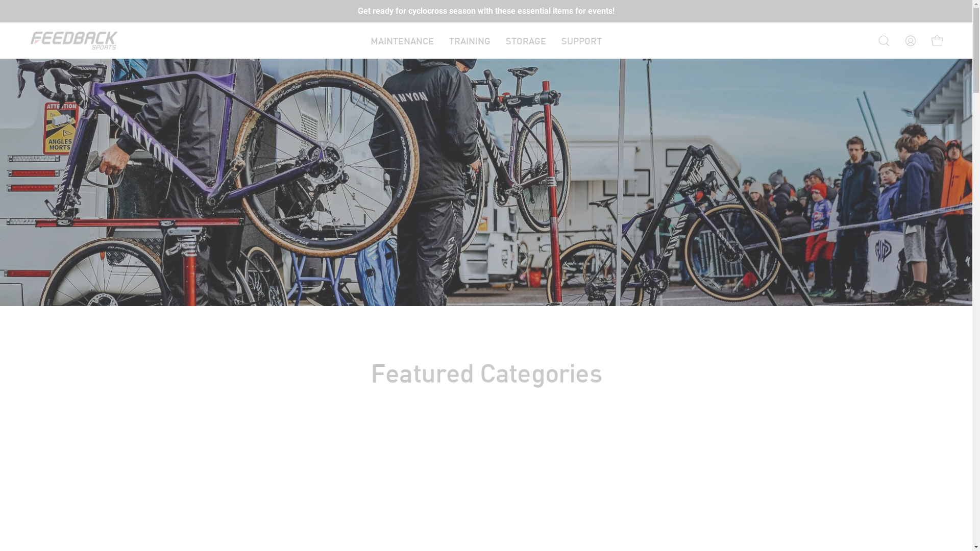Viewport: 980px width, 551px height.
Task: Open the Maintenance menu
Action: pos(402,41)
